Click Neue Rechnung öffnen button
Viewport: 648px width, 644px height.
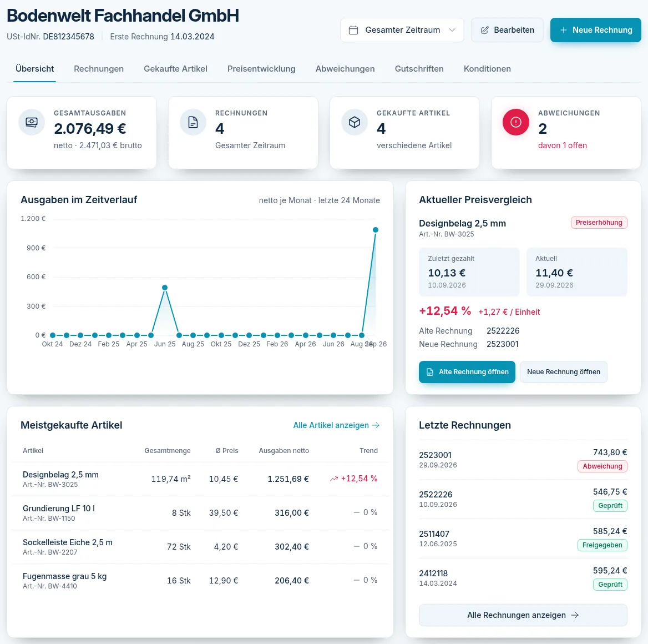[x=563, y=372]
